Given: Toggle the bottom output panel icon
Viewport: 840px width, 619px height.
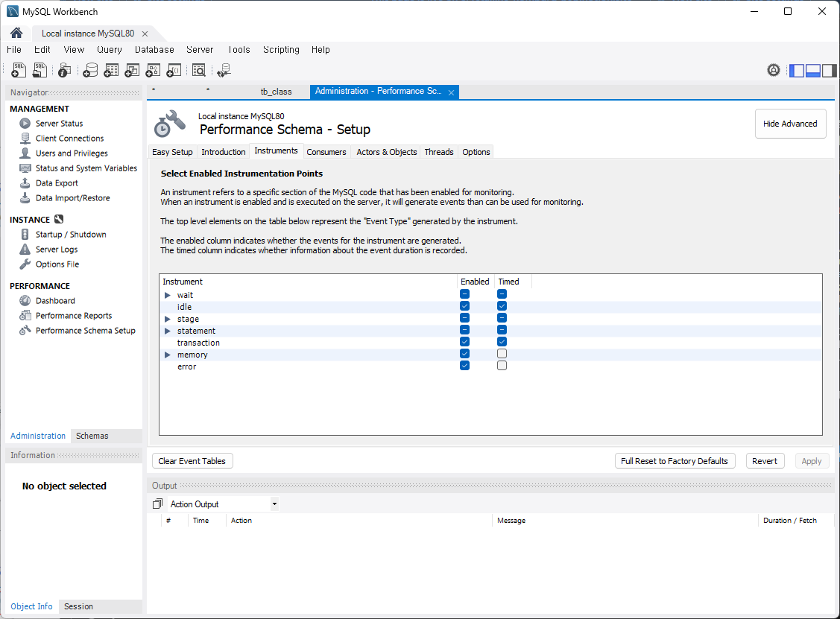Looking at the screenshot, I should (x=812, y=70).
